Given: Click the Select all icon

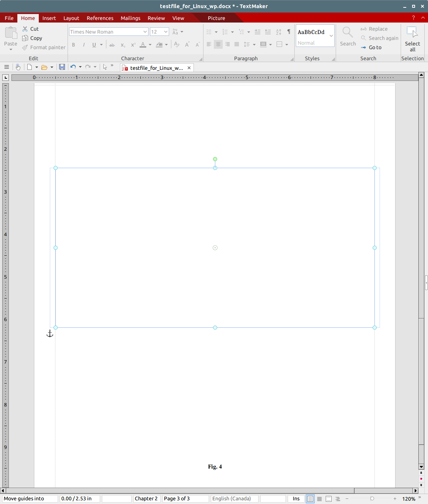Looking at the screenshot, I should [x=412, y=32].
